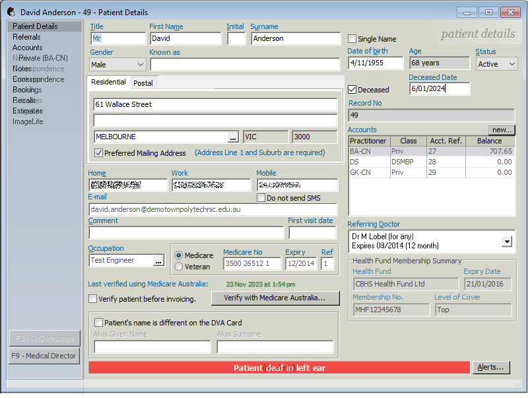Open the Alerts dialog
Screen dimensions: 532x398
pos(491,368)
